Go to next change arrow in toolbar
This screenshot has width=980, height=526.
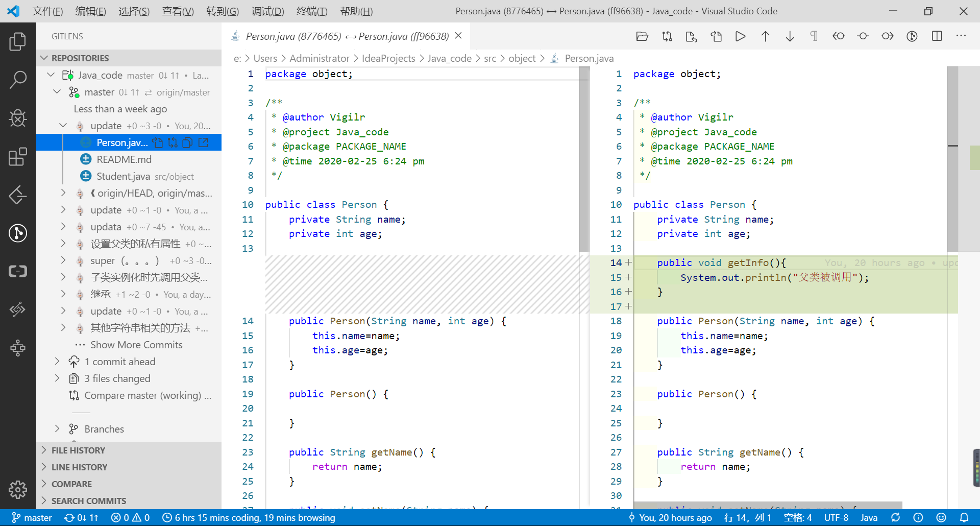tap(790, 36)
